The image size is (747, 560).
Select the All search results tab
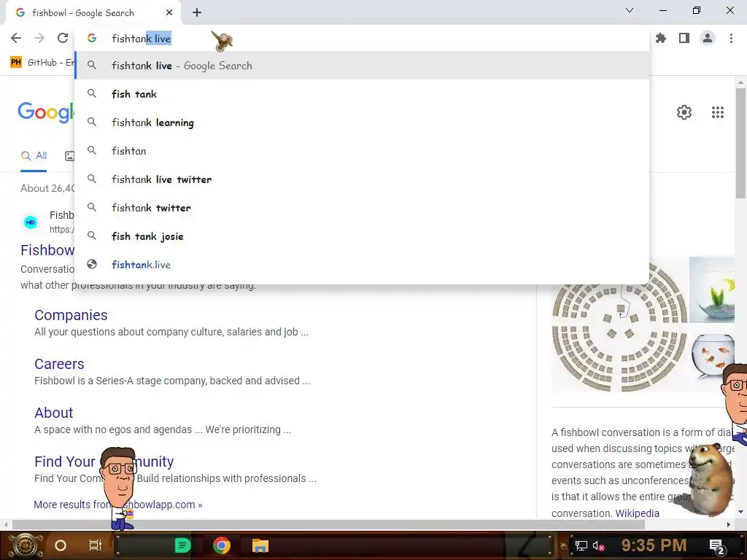[x=34, y=156]
